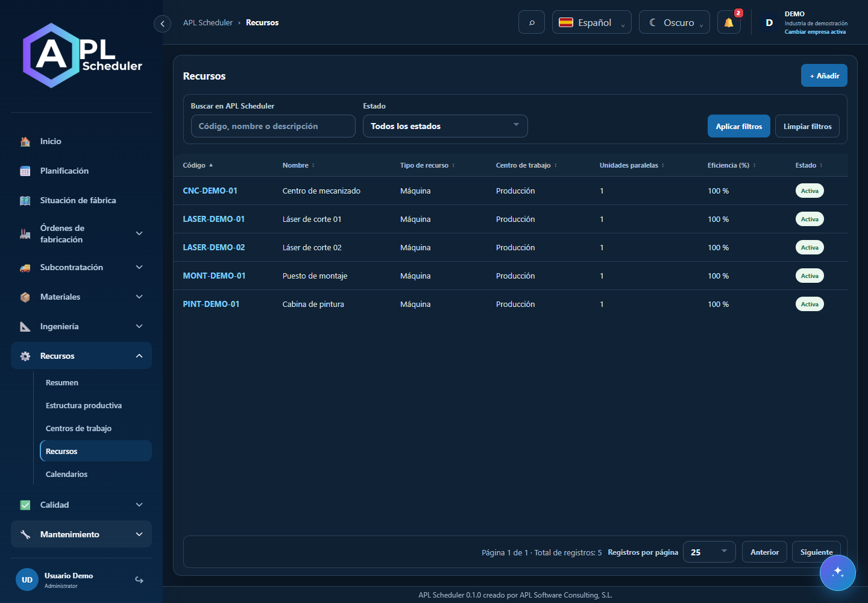The width and height of the screenshot is (868, 603).
Task: Click the Materiales box icon
Action: 25,297
